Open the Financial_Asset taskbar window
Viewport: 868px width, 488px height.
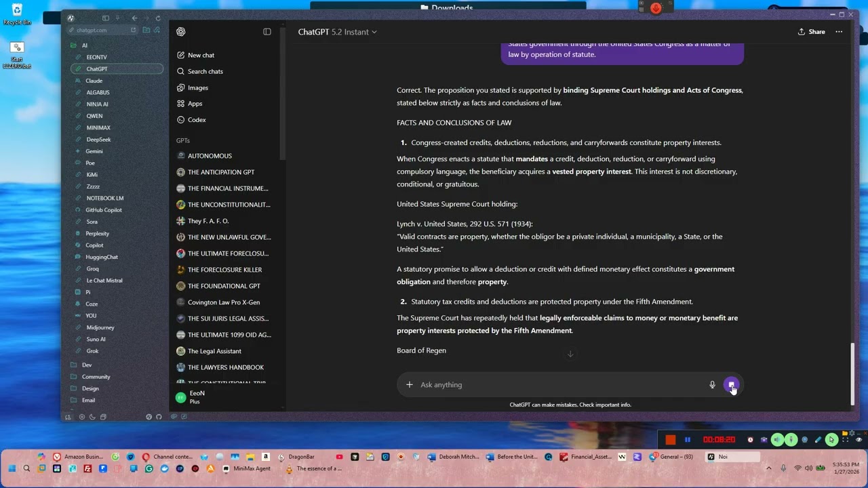click(585, 457)
